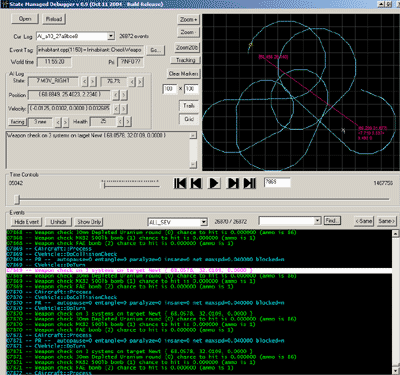Click the event list scroll-up arrow
The width and height of the screenshot is (400, 375).
point(395,233)
